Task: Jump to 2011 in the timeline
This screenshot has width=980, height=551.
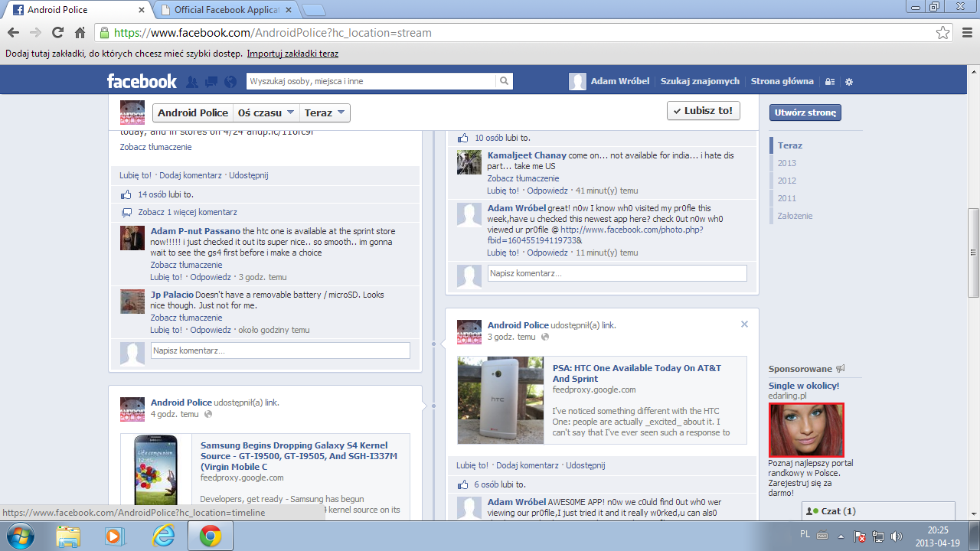Action: tap(787, 198)
